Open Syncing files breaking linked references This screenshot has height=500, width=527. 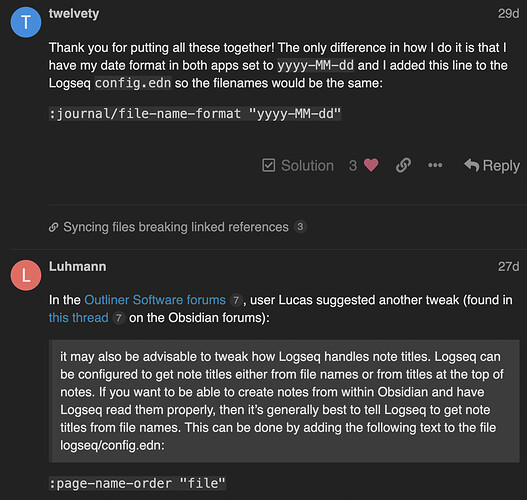point(176,227)
